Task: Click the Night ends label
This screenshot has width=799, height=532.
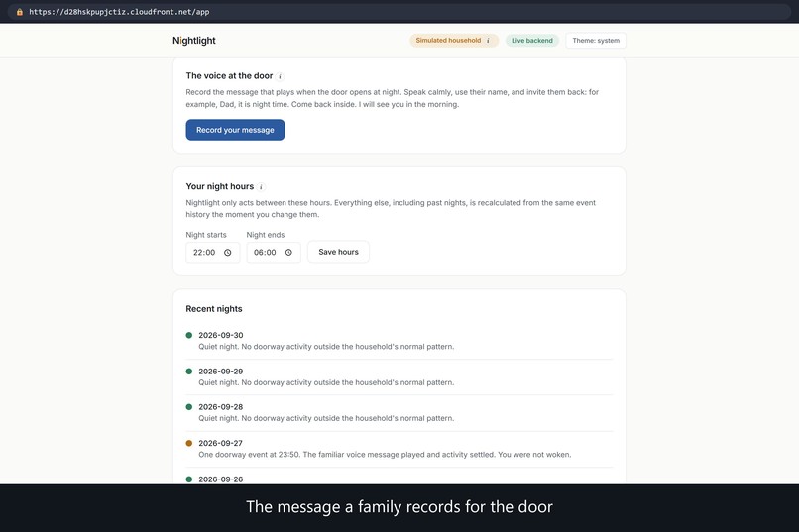Action: (266, 235)
